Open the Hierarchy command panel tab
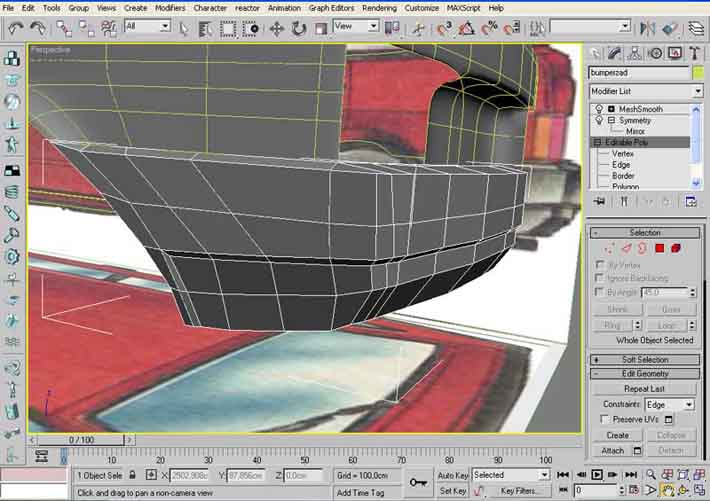The height and width of the screenshot is (501, 710). [x=634, y=53]
